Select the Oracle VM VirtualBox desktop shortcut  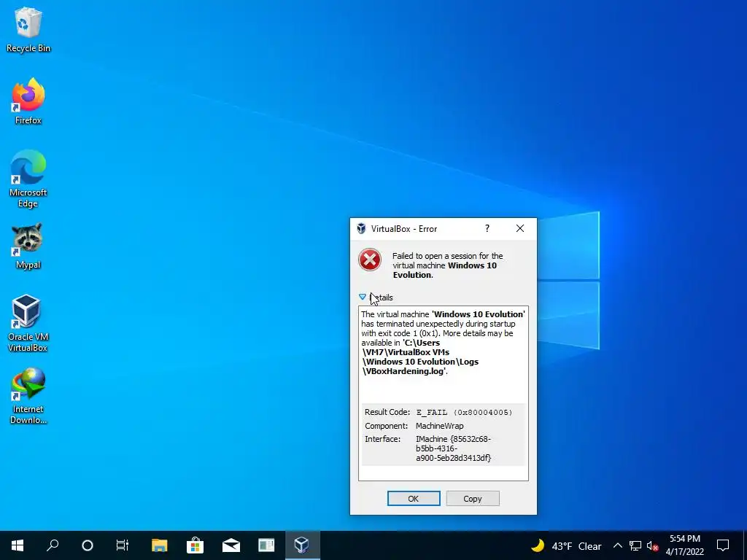pos(28,323)
